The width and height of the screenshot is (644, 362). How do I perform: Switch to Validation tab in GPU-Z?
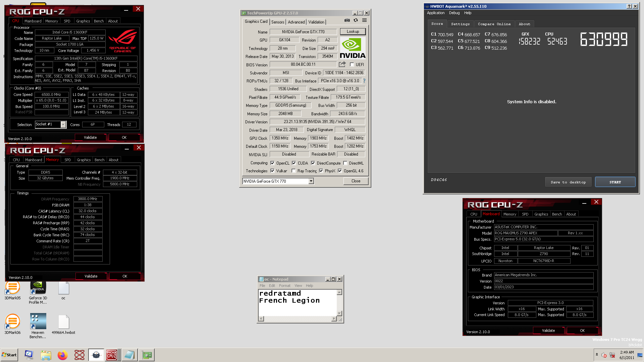coord(316,22)
